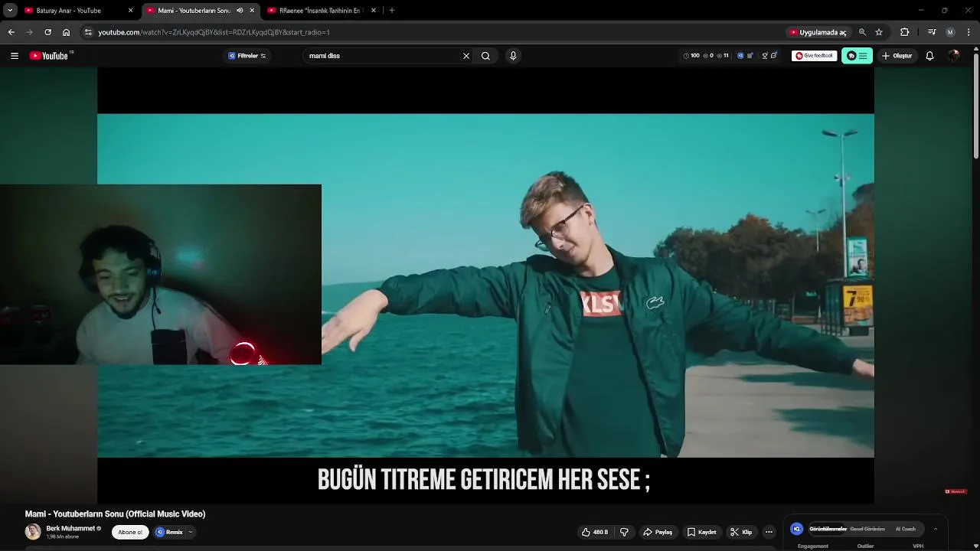
Task: Open site information icon beside the URL
Action: (x=88, y=32)
